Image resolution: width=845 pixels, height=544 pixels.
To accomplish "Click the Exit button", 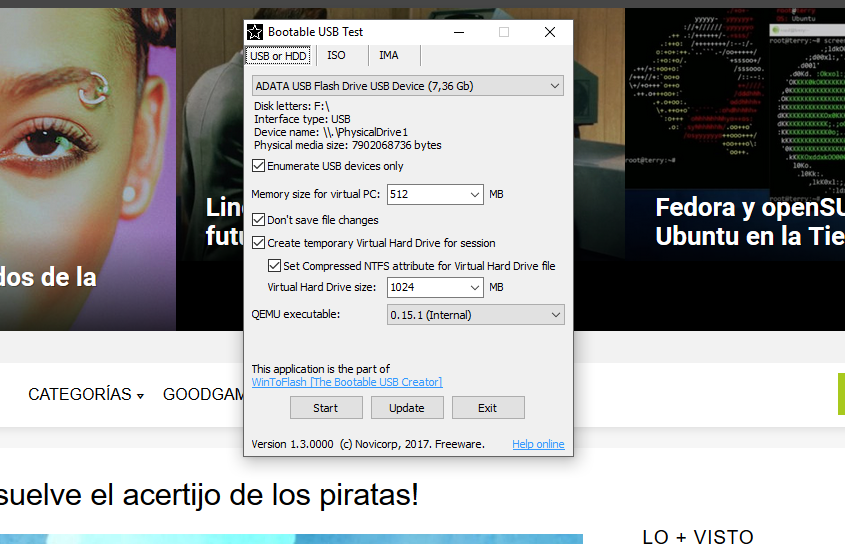I will [488, 408].
